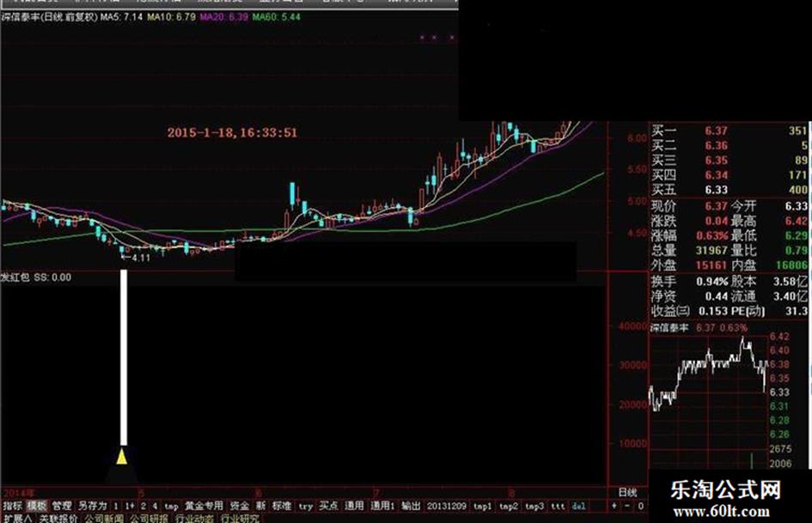The width and height of the screenshot is (812, 523).
Task: Select the tmp2 template
Action: (x=509, y=507)
